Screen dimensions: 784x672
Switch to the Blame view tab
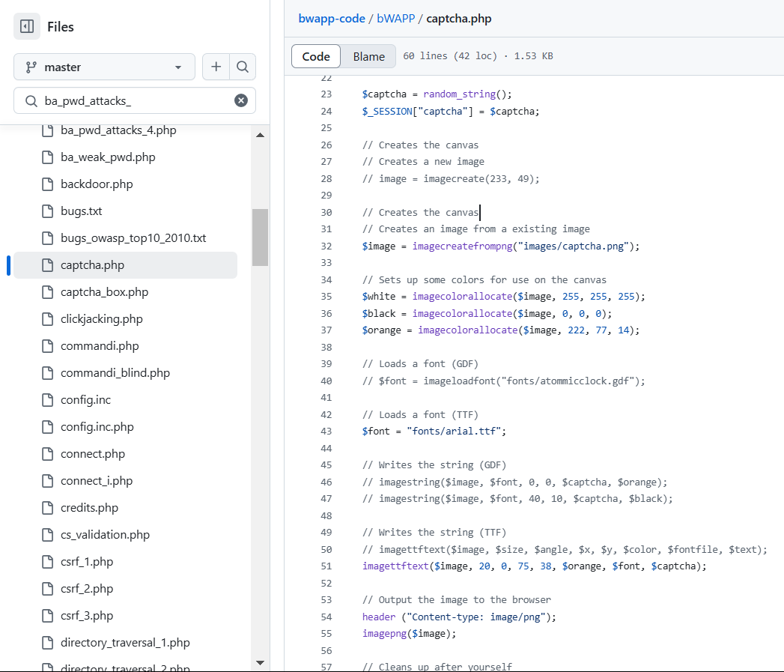pyautogui.click(x=368, y=56)
